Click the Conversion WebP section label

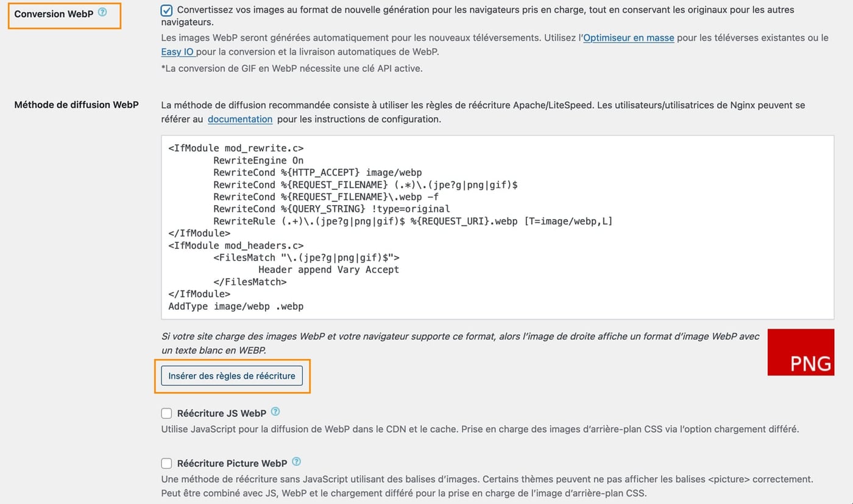54,13
